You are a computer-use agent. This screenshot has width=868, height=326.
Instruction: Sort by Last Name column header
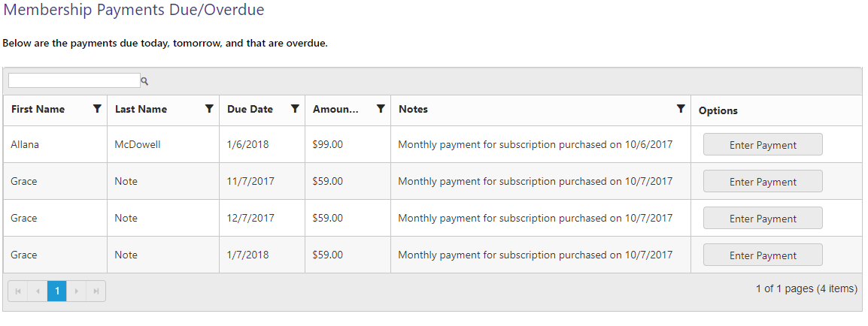point(141,110)
